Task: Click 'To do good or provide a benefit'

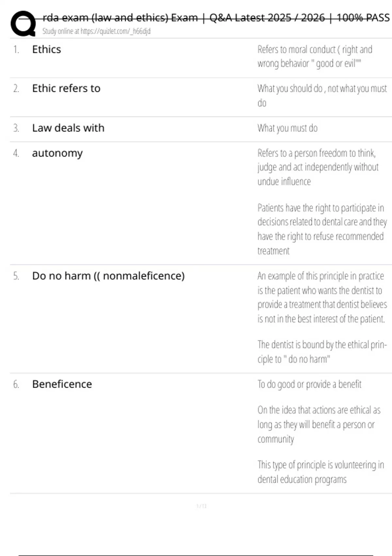Action: pos(309,384)
